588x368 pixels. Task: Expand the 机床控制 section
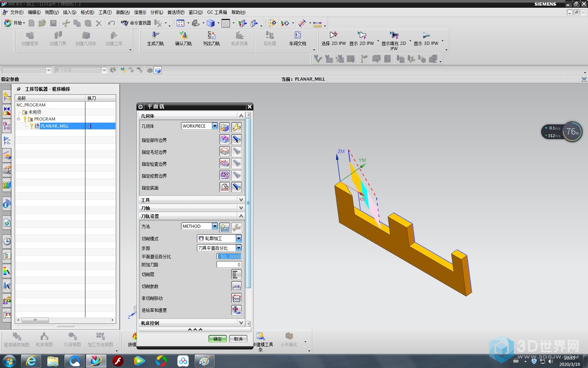(241, 323)
